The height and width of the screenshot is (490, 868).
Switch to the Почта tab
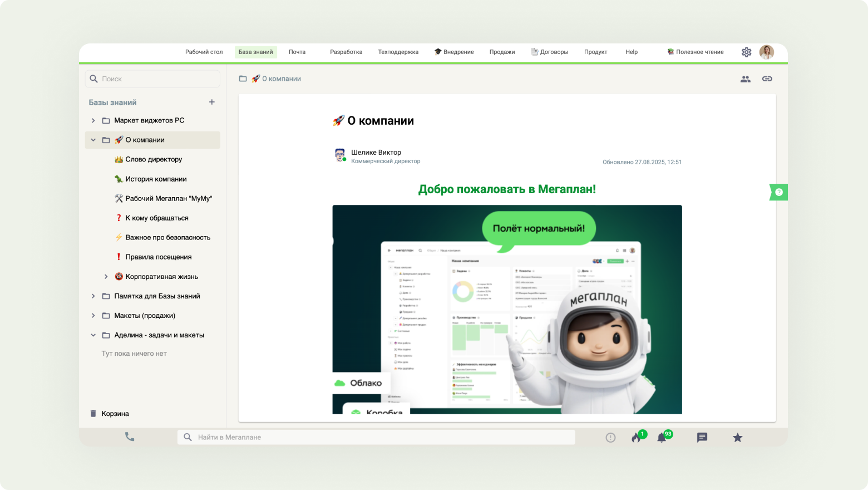pos(297,52)
